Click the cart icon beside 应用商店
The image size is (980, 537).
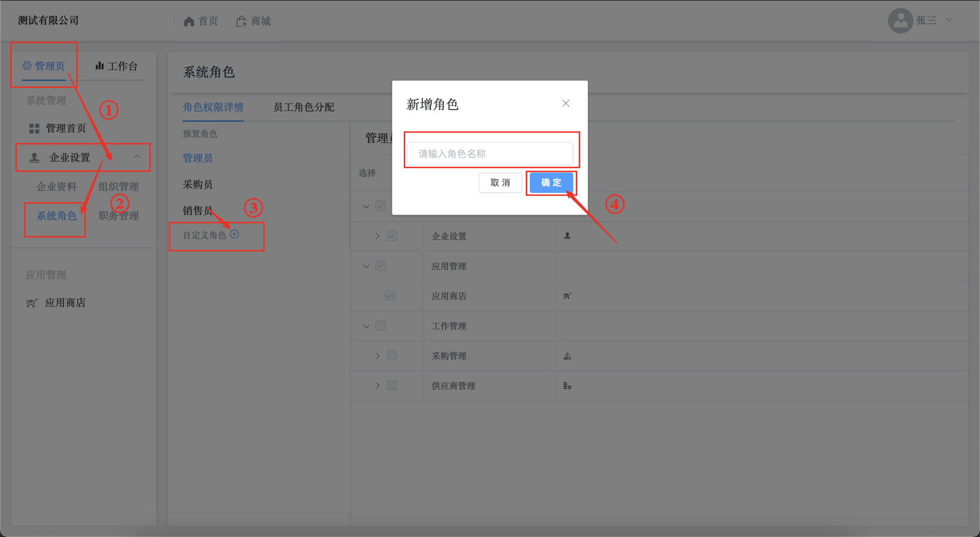pyautogui.click(x=32, y=303)
